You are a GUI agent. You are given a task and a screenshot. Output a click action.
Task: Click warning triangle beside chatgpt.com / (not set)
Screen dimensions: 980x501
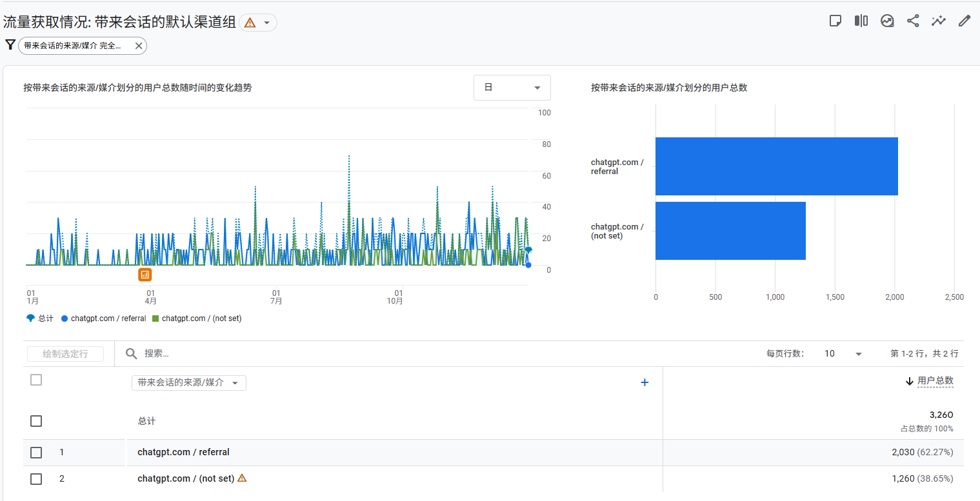(242, 478)
